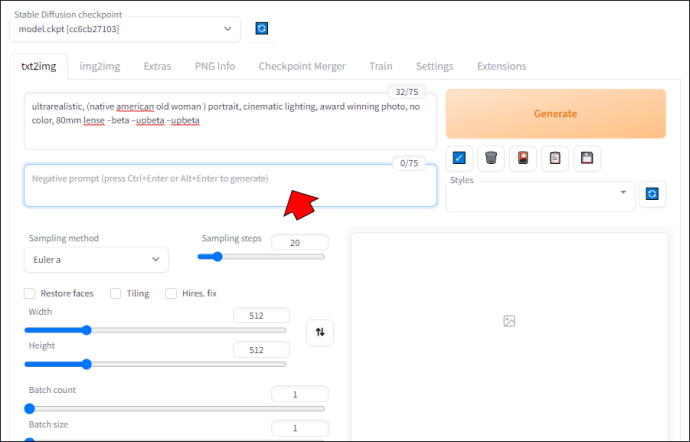Image resolution: width=690 pixels, height=442 pixels.
Task: Click the orange Generate button
Action: tap(556, 114)
